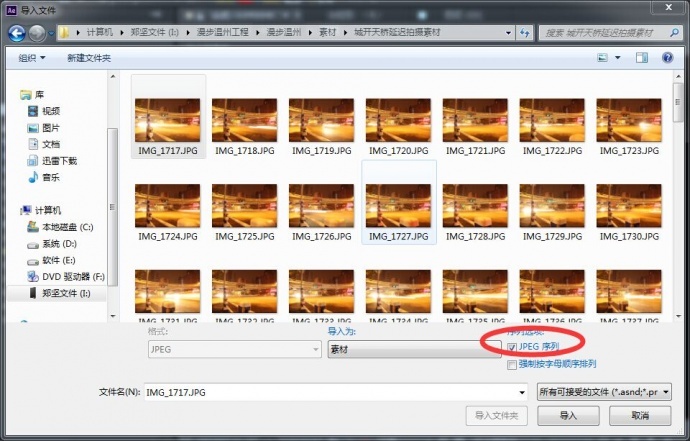The height and width of the screenshot is (441, 690).
Task: Click the Back navigation arrow
Action: click(x=17, y=33)
